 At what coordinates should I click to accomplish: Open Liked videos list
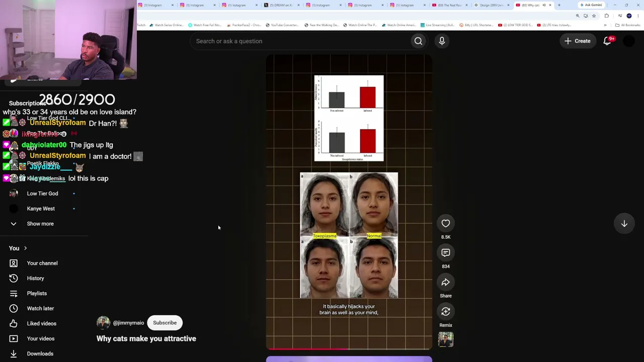point(42,323)
